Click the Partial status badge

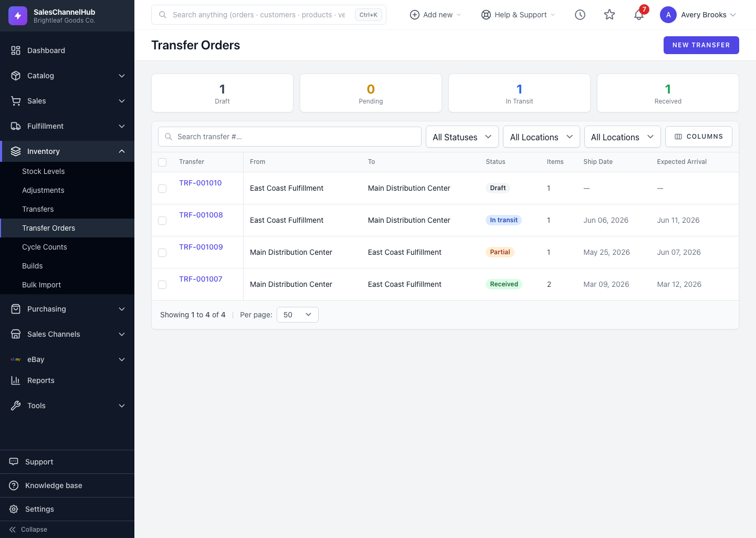click(x=500, y=252)
